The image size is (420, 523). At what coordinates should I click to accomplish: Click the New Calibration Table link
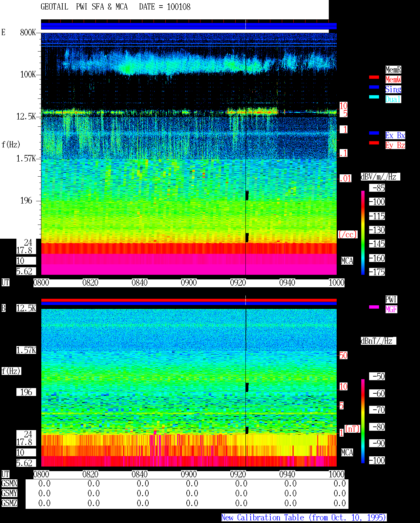(x=304, y=517)
